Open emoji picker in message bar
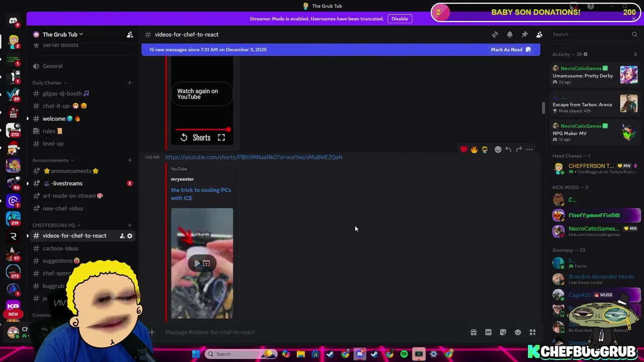 [518, 332]
